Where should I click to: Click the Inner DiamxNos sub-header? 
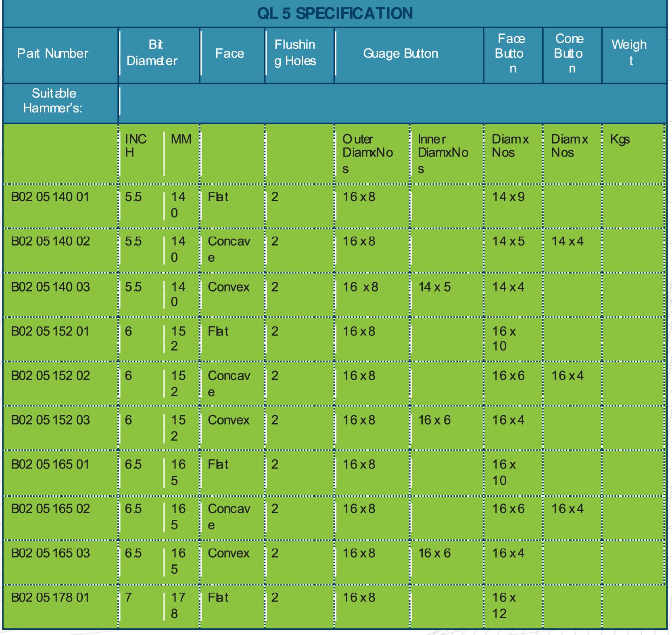click(443, 154)
